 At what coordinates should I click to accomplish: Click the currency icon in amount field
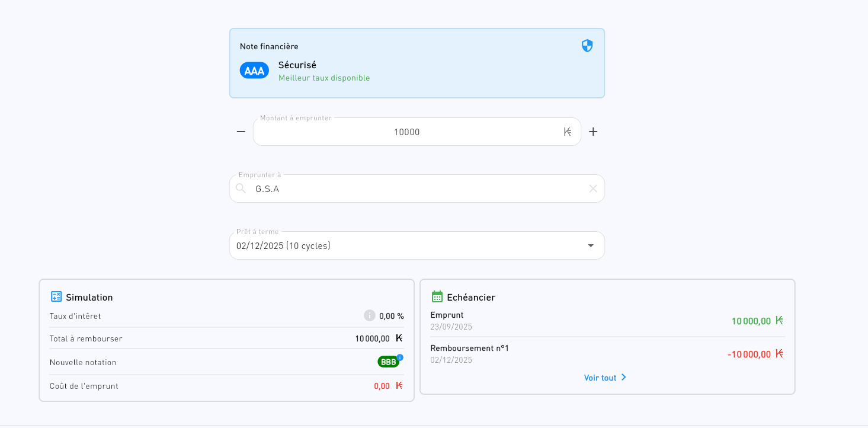(567, 132)
